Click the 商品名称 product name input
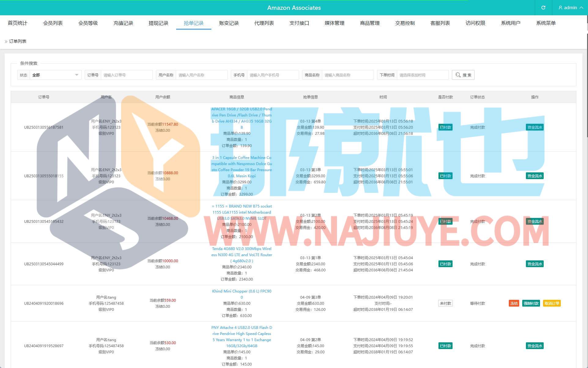This screenshot has height=368, width=588. 347,75
